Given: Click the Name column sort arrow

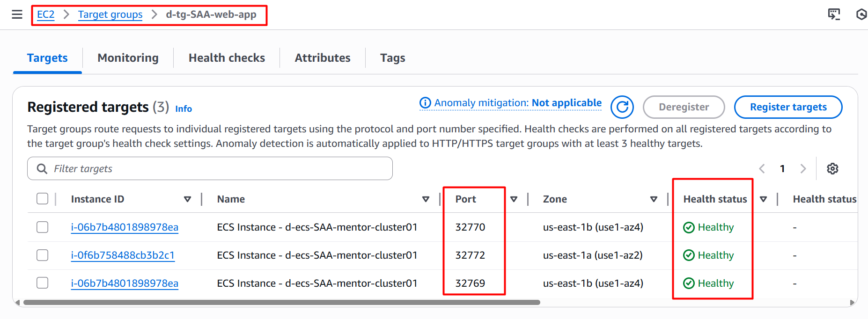Looking at the screenshot, I should 426,199.
